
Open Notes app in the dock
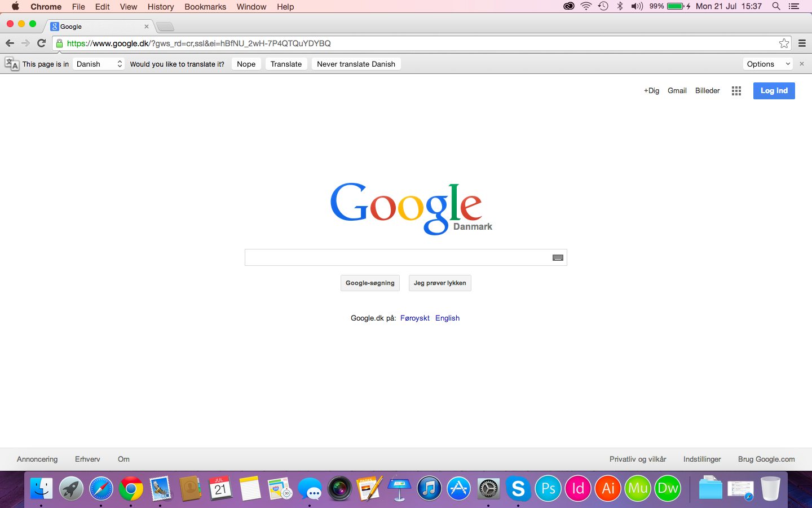(x=250, y=489)
